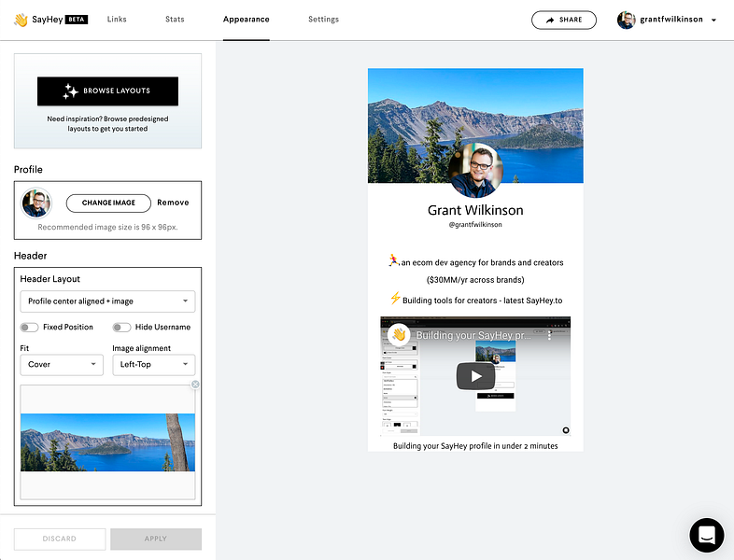734x560 pixels.
Task: Click the profile picture thumbnail in Profile section
Action: click(36, 203)
